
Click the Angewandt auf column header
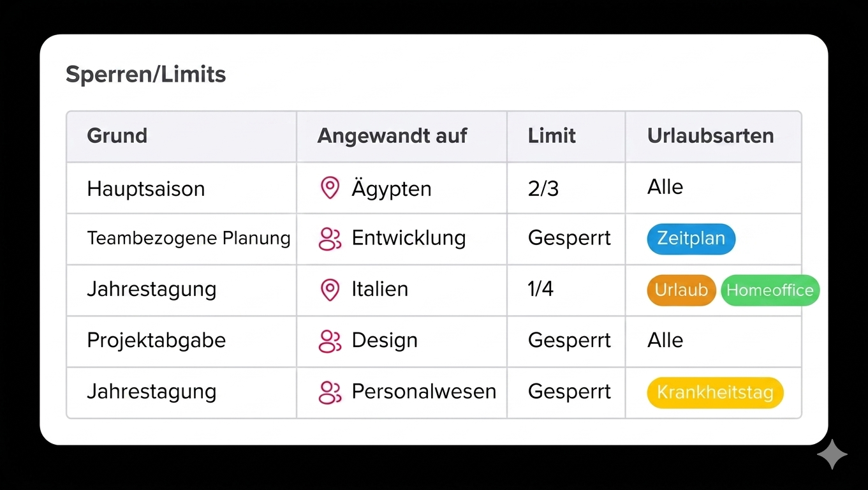pyautogui.click(x=392, y=136)
